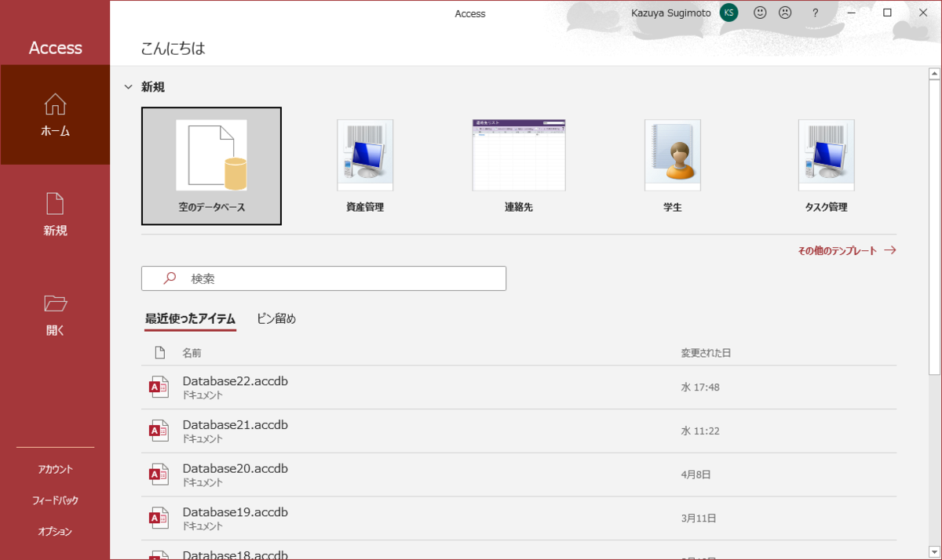The height and width of the screenshot is (560, 942).
Task: Collapse the 新規 section chevron
Action: tap(128, 87)
